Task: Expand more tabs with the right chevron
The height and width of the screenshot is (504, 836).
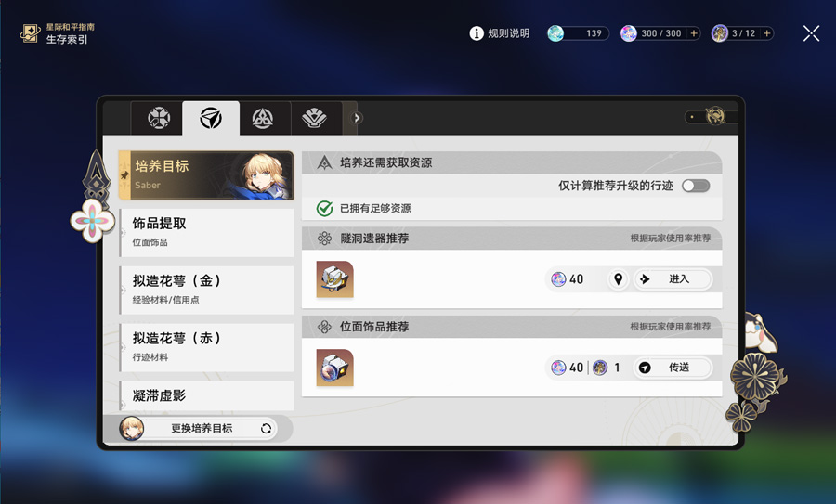Action: tap(358, 118)
